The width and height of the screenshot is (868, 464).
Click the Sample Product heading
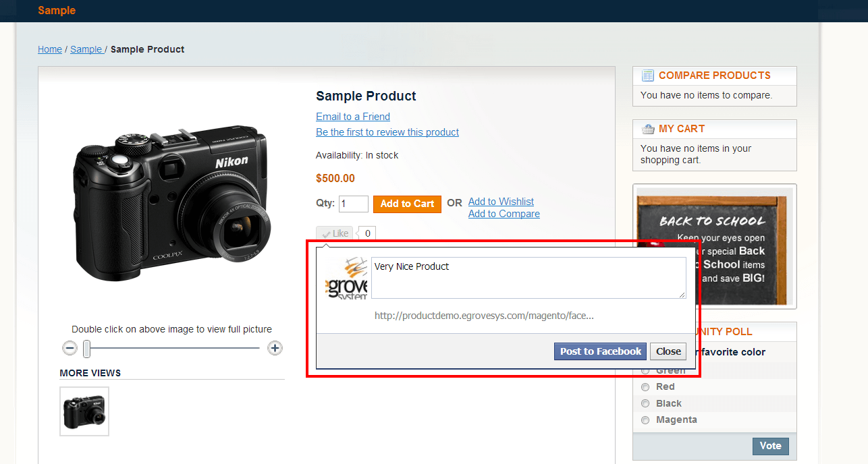coord(366,96)
